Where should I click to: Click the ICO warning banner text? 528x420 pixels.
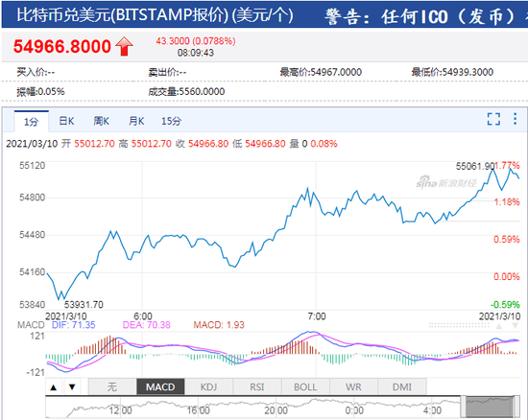(x=426, y=16)
